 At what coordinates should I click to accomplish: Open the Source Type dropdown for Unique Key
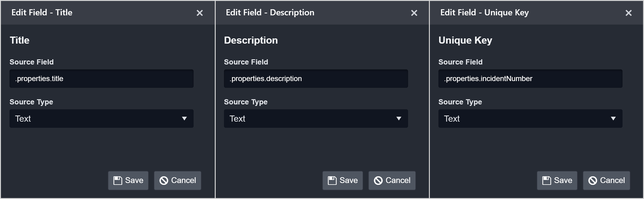click(x=530, y=119)
